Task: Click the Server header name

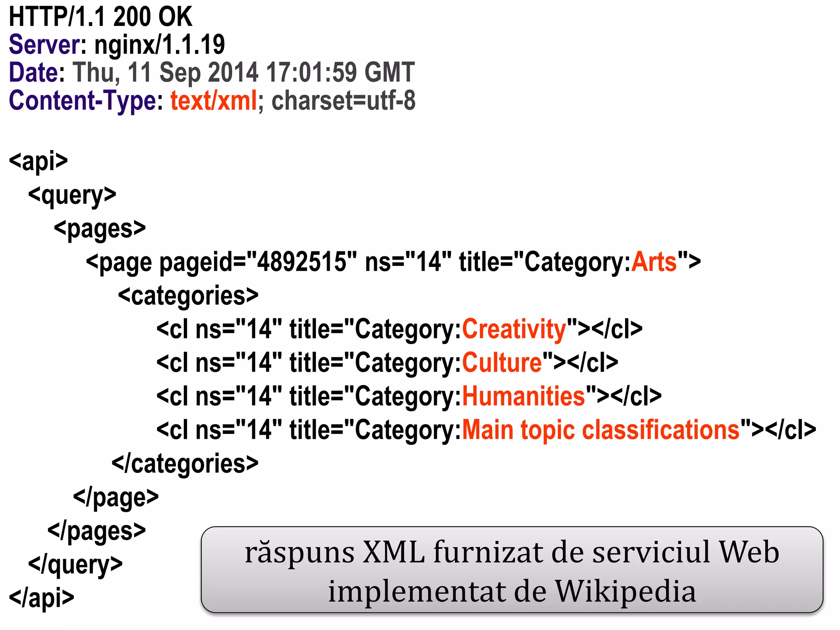Action: tap(45, 45)
